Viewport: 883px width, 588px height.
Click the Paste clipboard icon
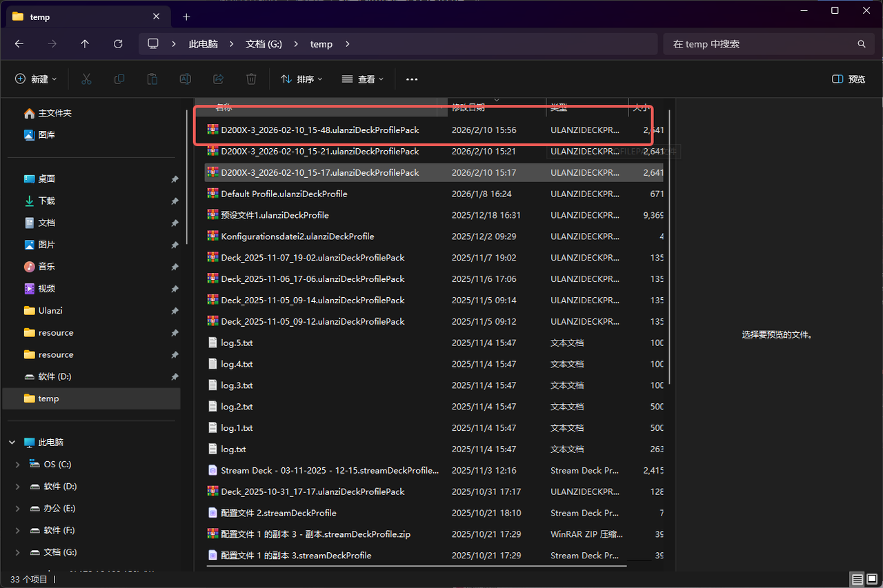click(152, 79)
